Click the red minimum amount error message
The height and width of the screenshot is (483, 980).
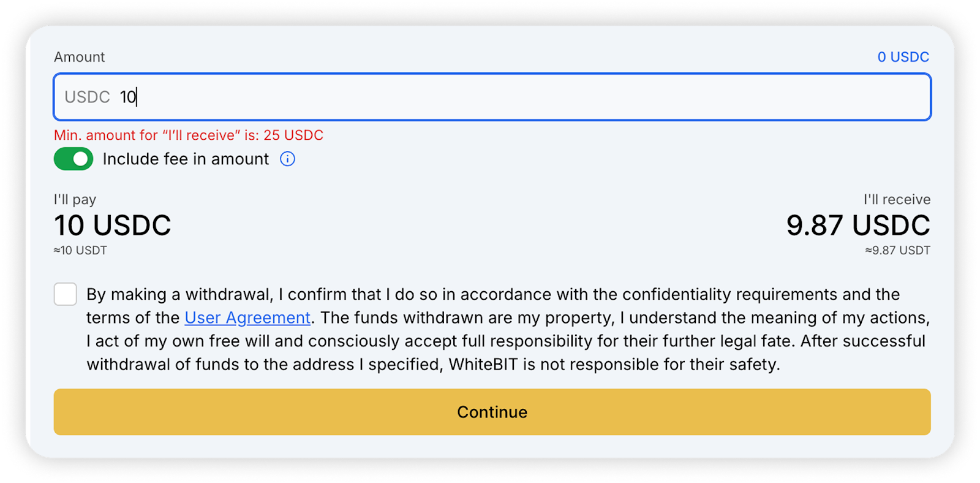pos(189,135)
